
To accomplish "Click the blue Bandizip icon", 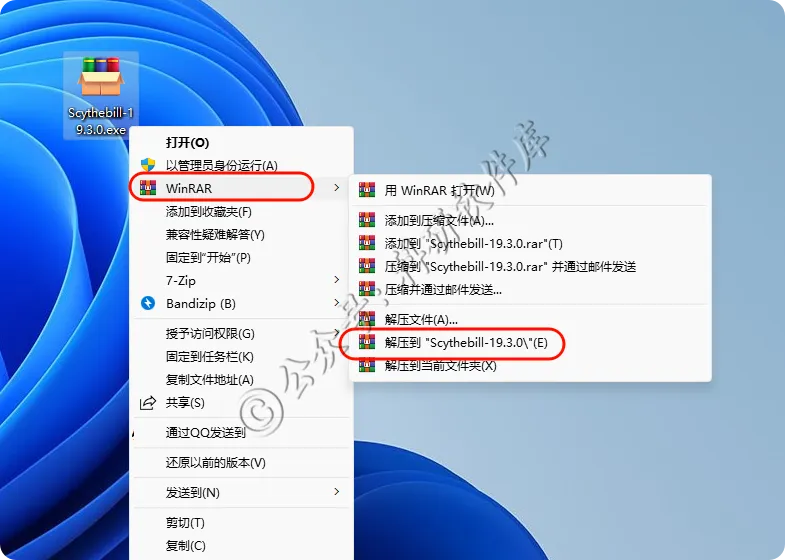I will [148, 303].
